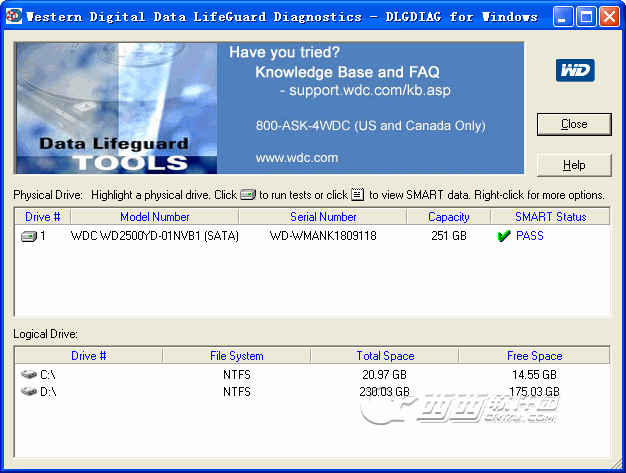Click the application icon in title bar
Screen dimensions: 626x473
point(14,16)
